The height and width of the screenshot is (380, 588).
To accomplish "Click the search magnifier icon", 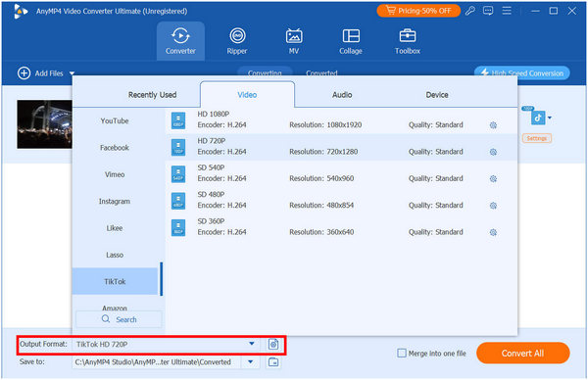I will pyautogui.click(x=106, y=319).
